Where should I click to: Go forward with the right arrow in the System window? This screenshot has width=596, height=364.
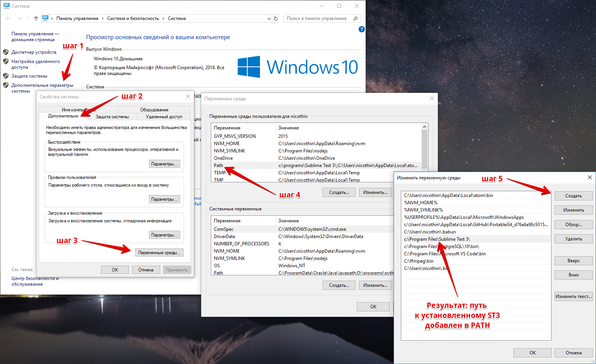19,18
